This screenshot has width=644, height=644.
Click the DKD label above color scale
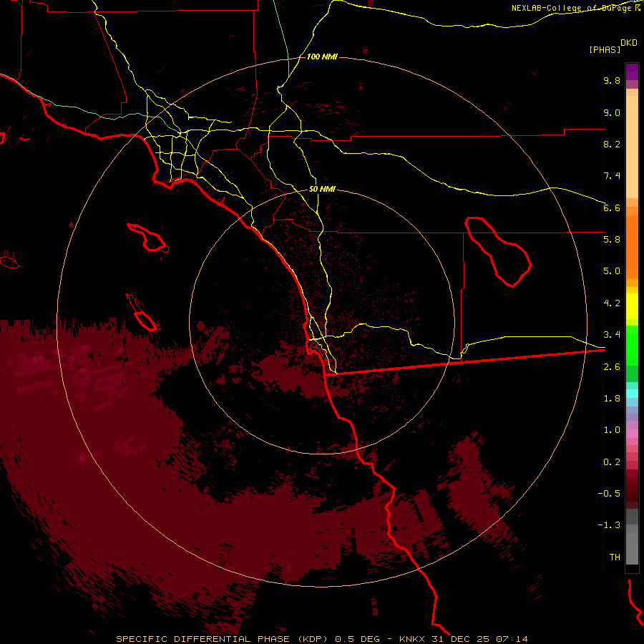(x=628, y=43)
